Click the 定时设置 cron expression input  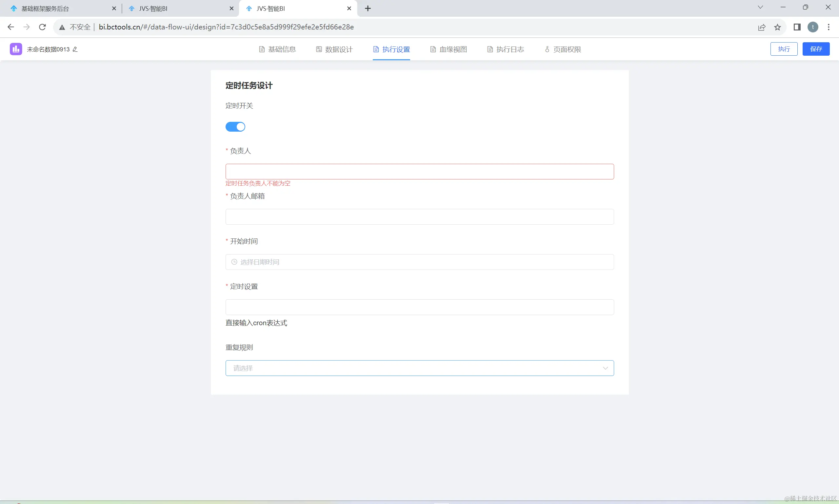pyautogui.click(x=420, y=307)
